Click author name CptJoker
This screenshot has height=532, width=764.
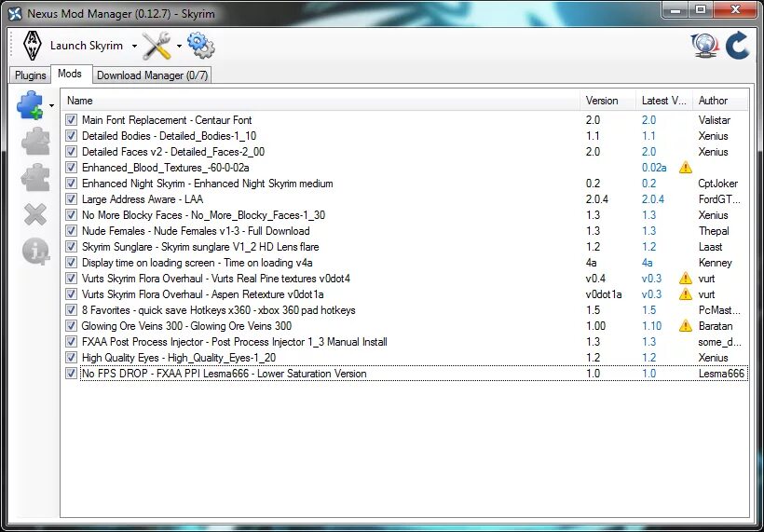717,184
